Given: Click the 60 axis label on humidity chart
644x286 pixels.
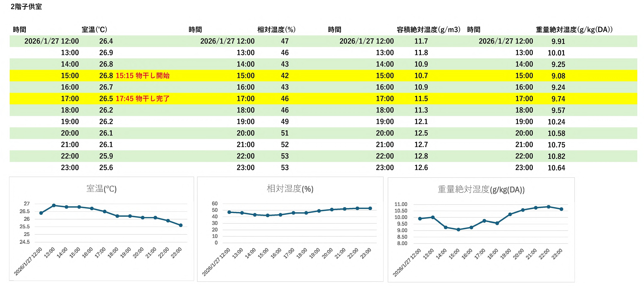Looking at the screenshot, I should click(x=215, y=203).
